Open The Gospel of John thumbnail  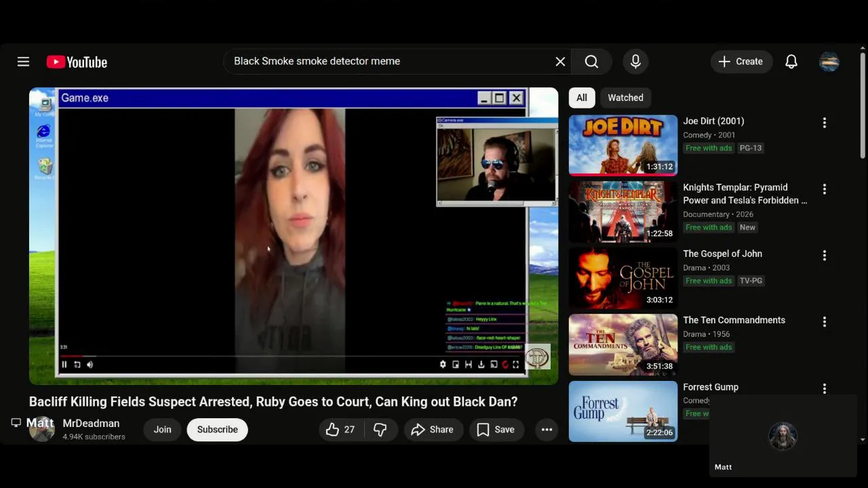623,278
